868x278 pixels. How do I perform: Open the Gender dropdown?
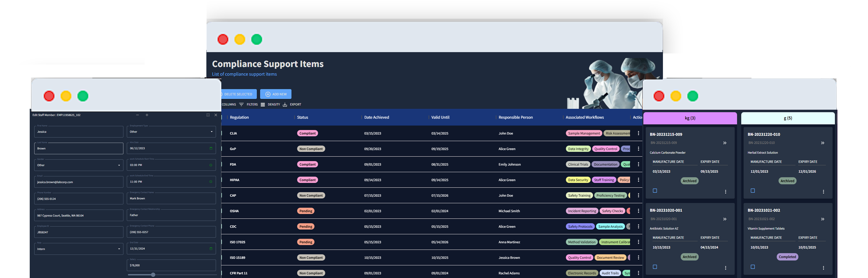coord(79,165)
